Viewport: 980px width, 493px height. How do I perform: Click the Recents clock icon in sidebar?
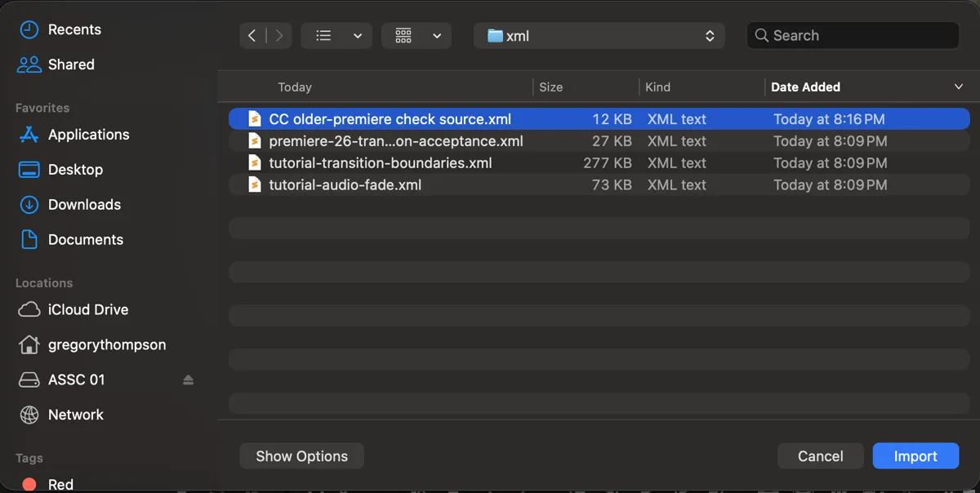(x=29, y=29)
